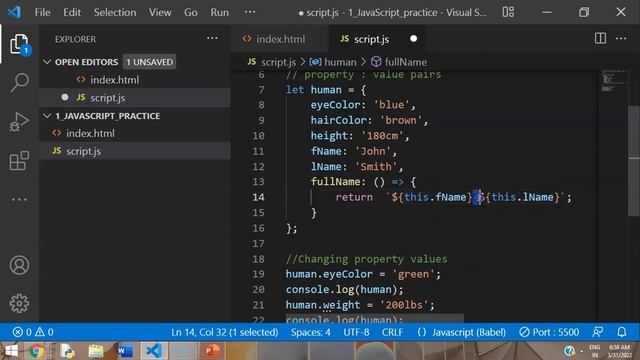Open the Edit menu
The image size is (640, 360).
(x=72, y=12)
